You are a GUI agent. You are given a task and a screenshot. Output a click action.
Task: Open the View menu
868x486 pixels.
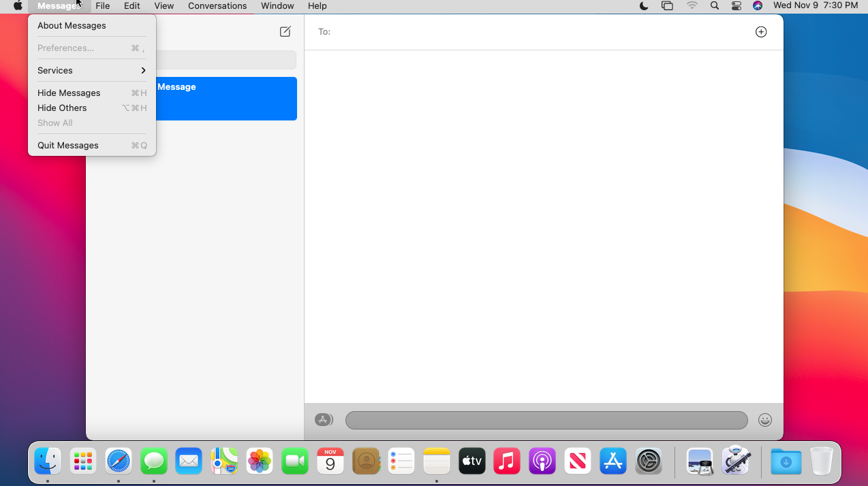coord(164,5)
